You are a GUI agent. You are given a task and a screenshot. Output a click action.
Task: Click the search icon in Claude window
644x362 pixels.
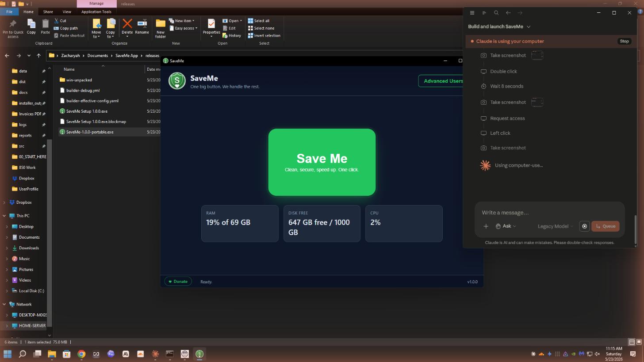tap(496, 13)
